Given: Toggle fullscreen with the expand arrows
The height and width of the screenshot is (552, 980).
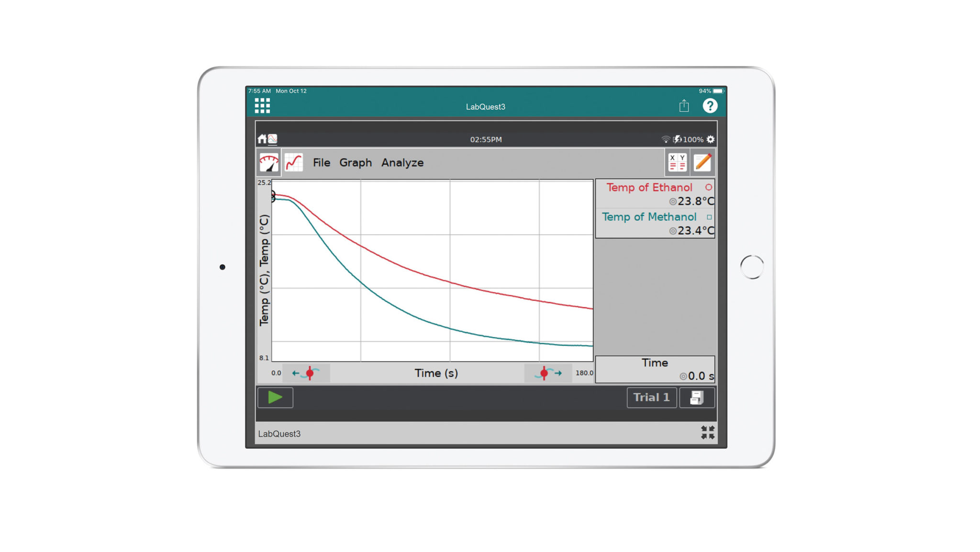Looking at the screenshot, I should pyautogui.click(x=708, y=432).
